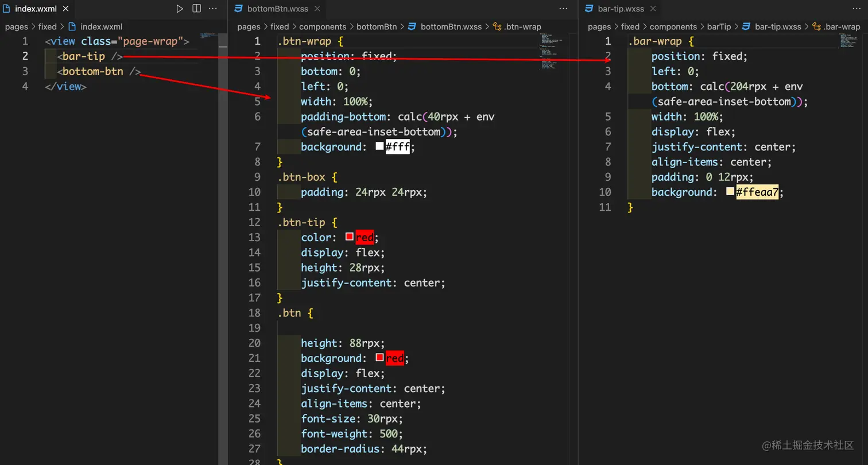The image size is (868, 465).
Task: Open 'pages' breadcrumb in bar-tip.wxss editor
Action: [x=599, y=26]
